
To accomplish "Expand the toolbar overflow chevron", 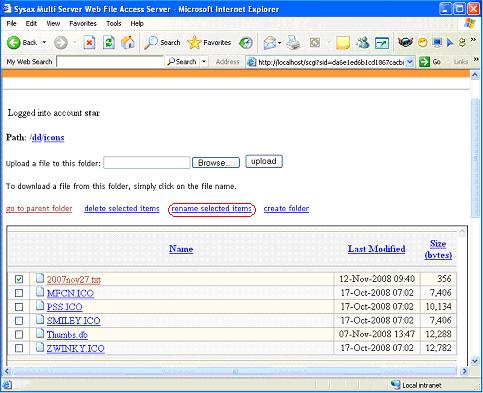I will [473, 40].
